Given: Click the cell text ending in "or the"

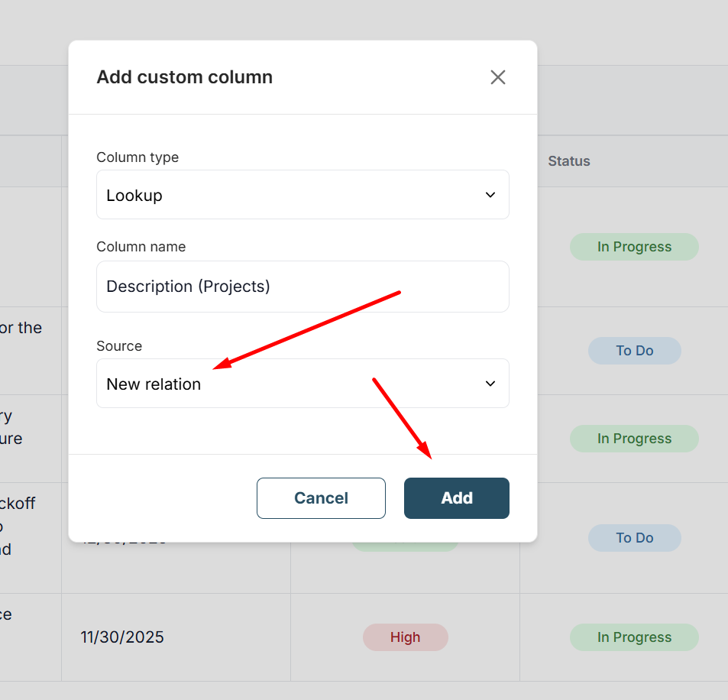Looking at the screenshot, I should click(21, 328).
